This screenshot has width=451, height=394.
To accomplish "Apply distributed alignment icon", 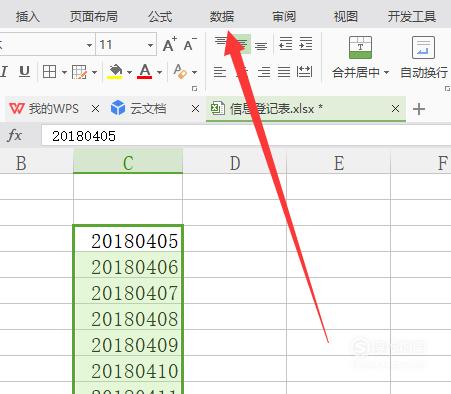I will click(x=304, y=72).
